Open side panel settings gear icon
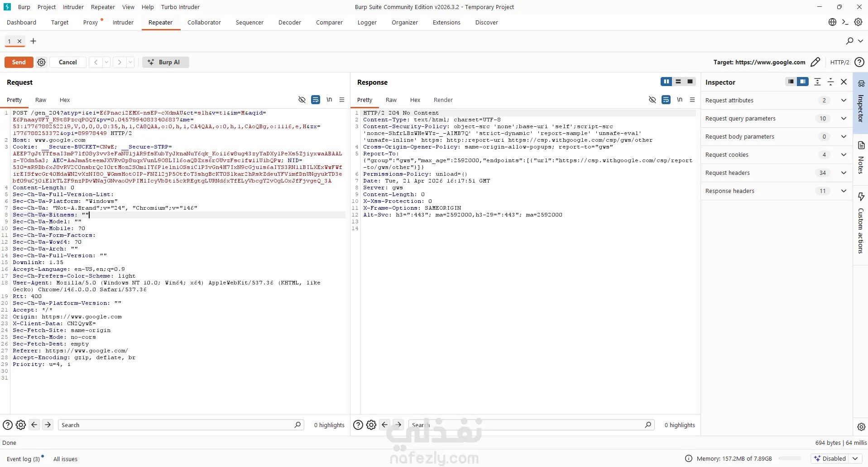 coord(861,427)
